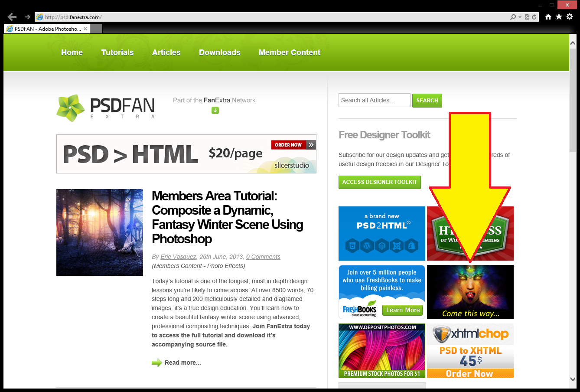This screenshot has width=580, height=392.
Task: Click the double chevron next to ORDER NOW
Action: (x=311, y=145)
